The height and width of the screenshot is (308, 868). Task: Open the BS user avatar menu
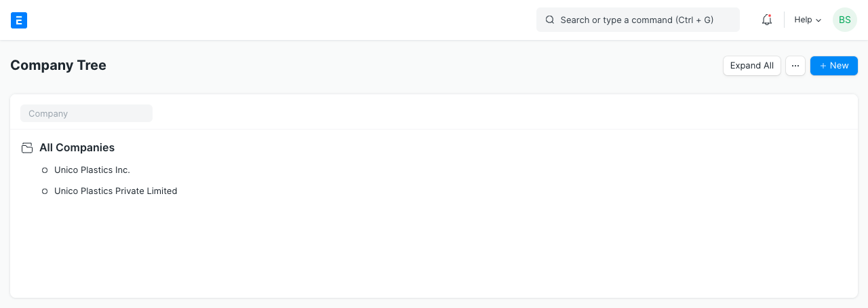click(845, 20)
